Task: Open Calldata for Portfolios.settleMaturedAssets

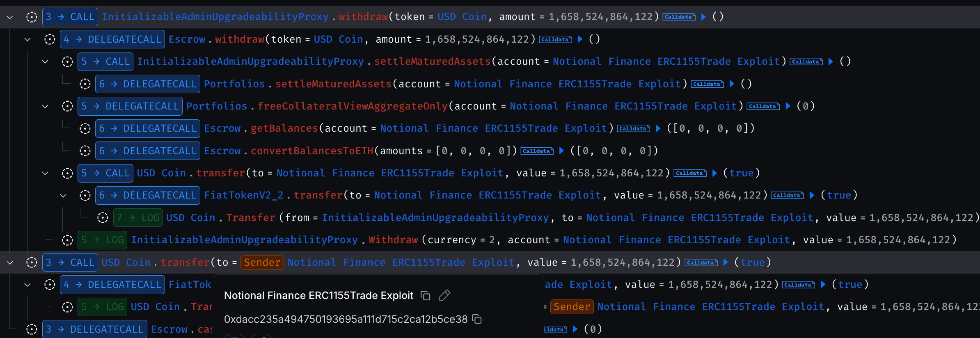Action: click(708, 84)
